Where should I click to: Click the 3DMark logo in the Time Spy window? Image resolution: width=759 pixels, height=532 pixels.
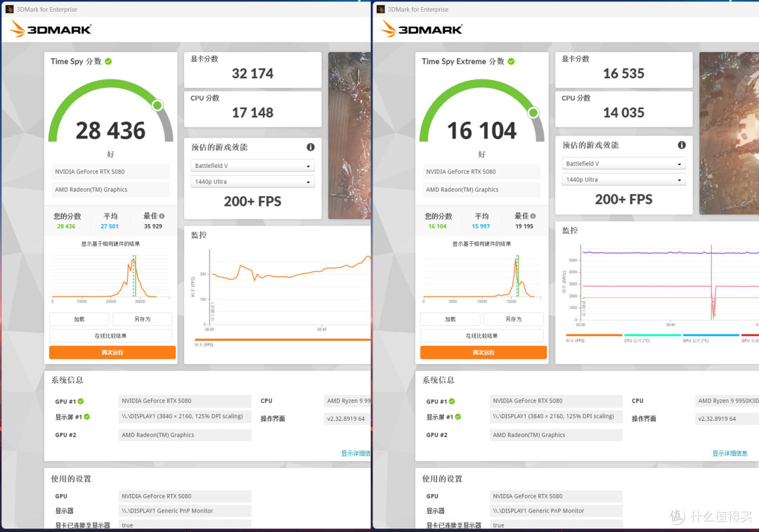pyautogui.click(x=51, y=29)
